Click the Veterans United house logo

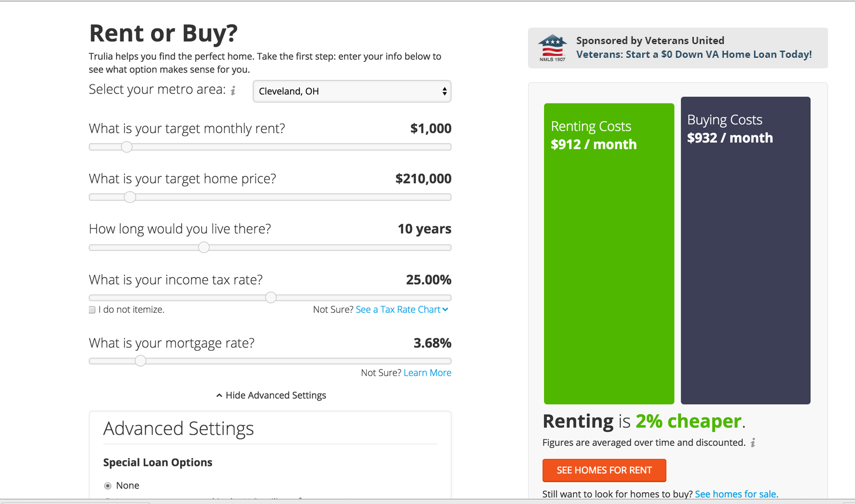553,48
